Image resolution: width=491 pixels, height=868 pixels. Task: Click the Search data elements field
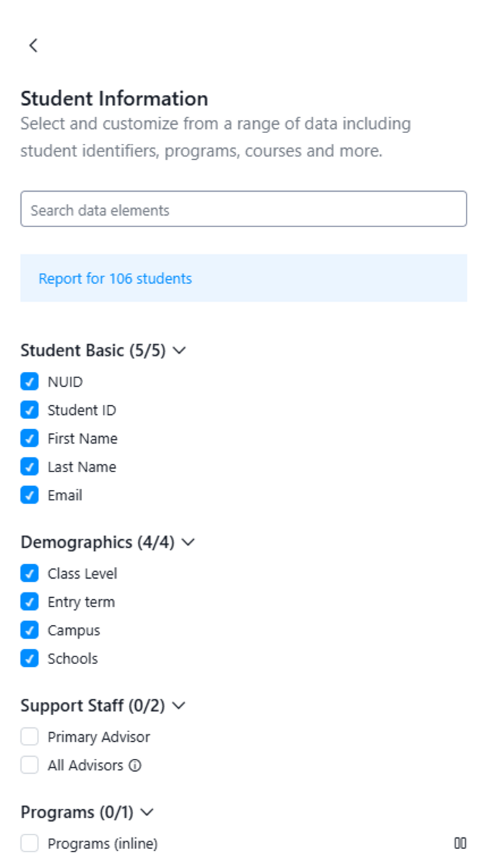pyautogui.click(x=243, y=209)
